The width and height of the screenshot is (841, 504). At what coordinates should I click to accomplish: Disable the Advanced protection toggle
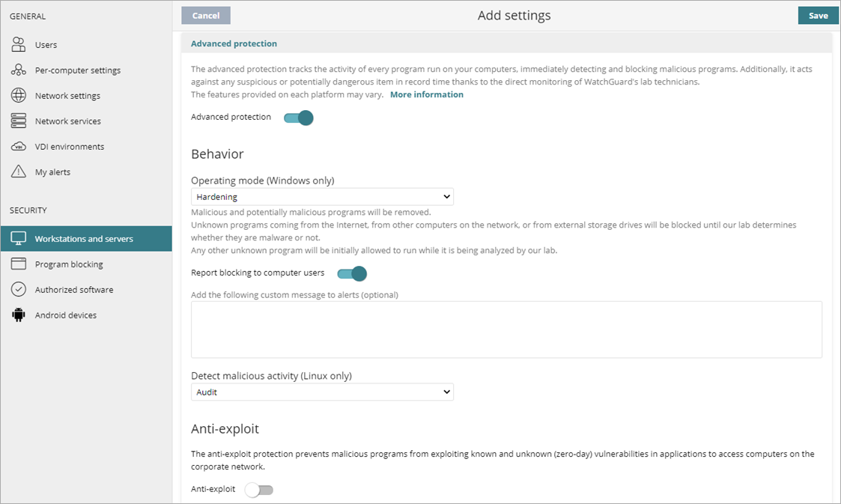pyautogui.click(x=298, y=118)
